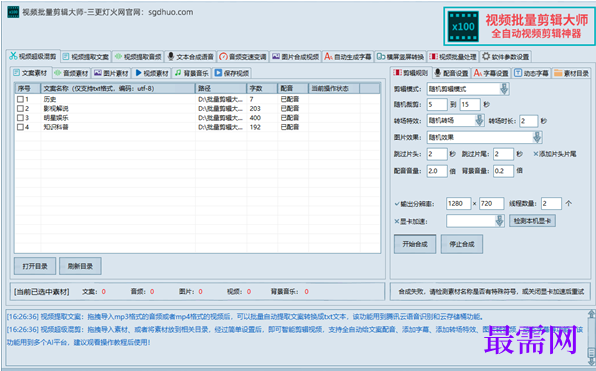Switch to the 保存视频 sub-tab

pos(232,73)
